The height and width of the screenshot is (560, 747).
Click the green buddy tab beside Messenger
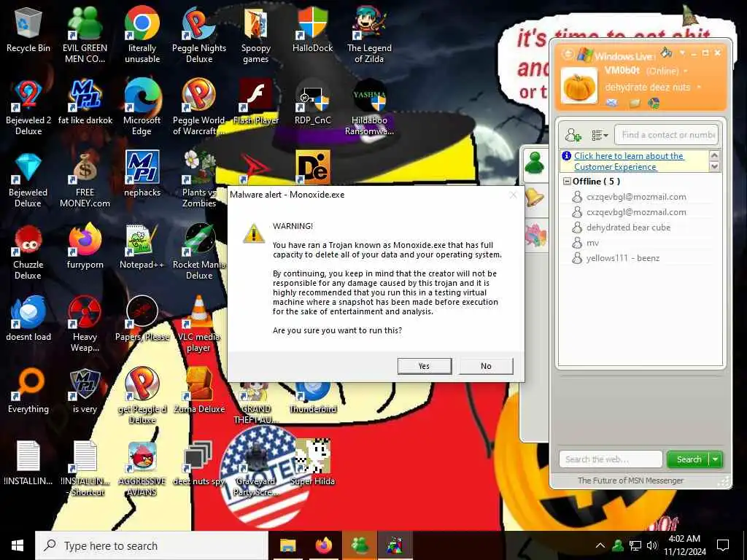click(535, 164)
